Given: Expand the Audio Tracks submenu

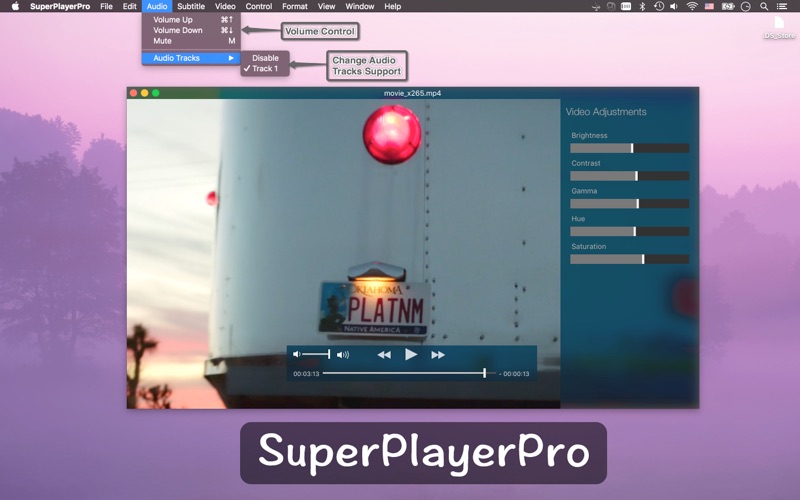Looking at the screenshot, I should click(191, 58).
